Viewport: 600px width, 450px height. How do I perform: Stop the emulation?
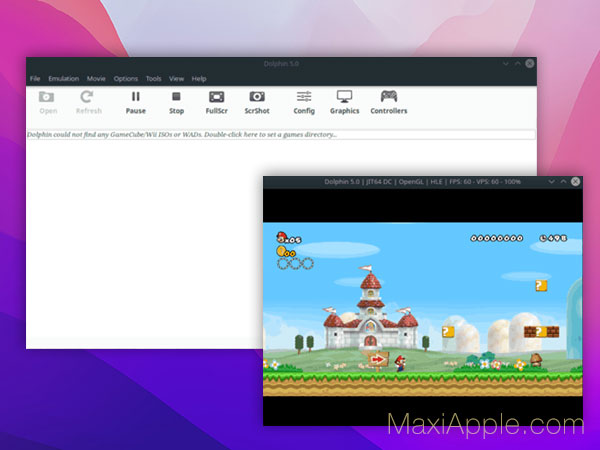point(176,102)
